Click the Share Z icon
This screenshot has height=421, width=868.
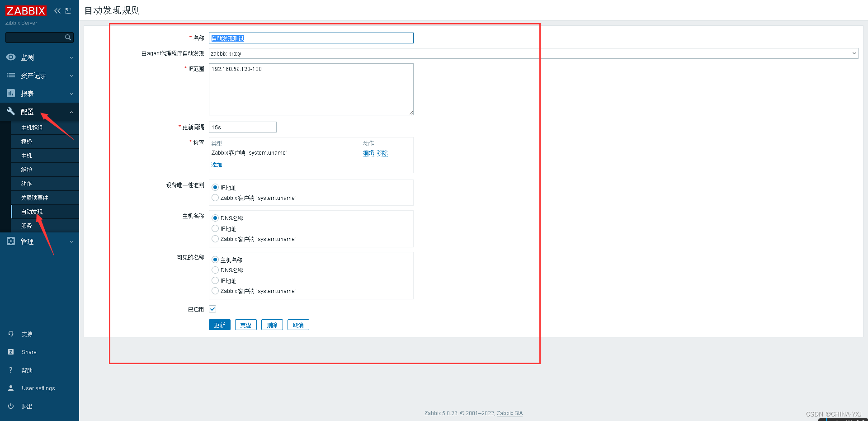[11, 352]
